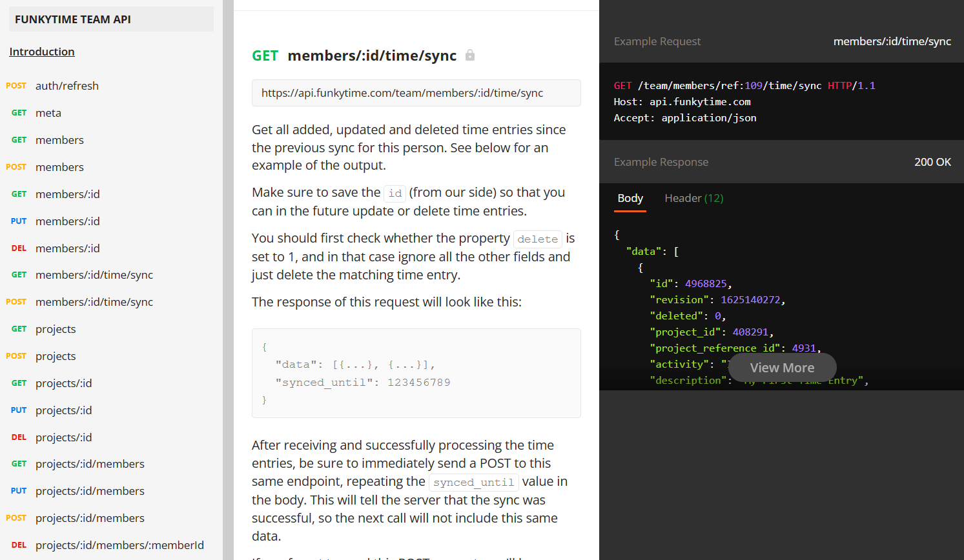Switch to the Body response tab
964x560 pixels.
tap(630, 198)
